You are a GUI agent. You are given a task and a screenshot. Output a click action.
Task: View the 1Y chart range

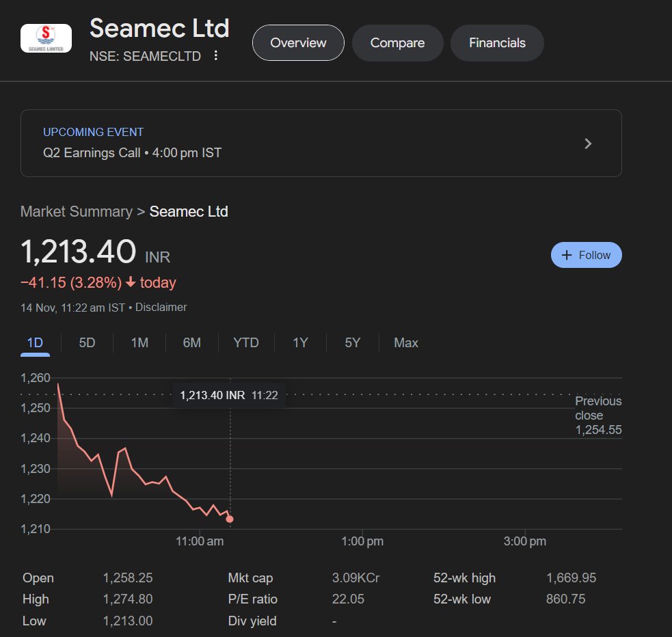click(x=300, y=342)
